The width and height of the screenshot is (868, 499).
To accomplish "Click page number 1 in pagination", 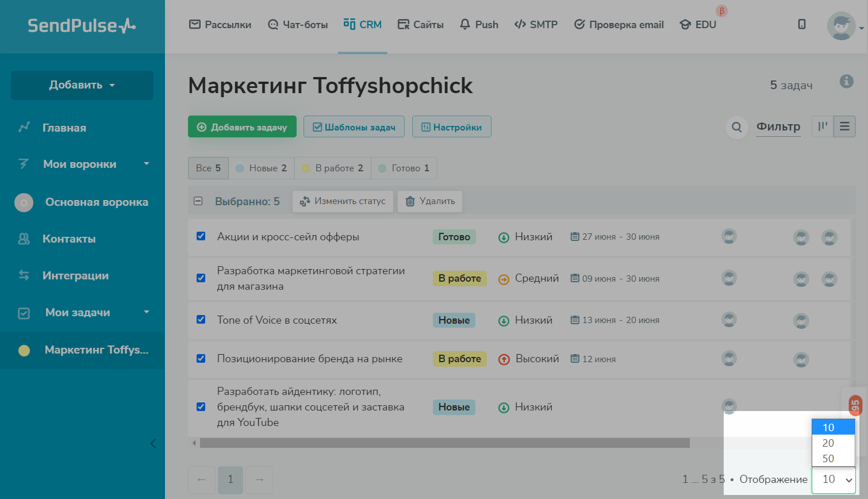I will coord(231,480).
